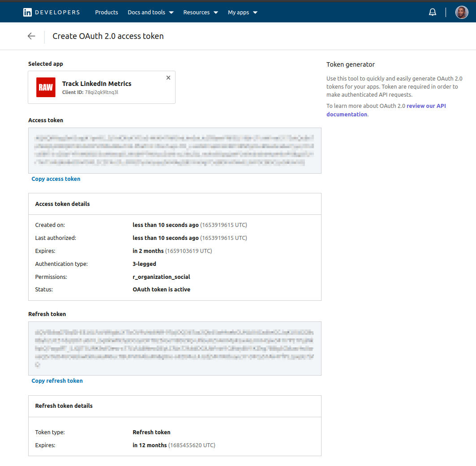
Task: Click 'OAuth token is active' status
Action: 162,290
